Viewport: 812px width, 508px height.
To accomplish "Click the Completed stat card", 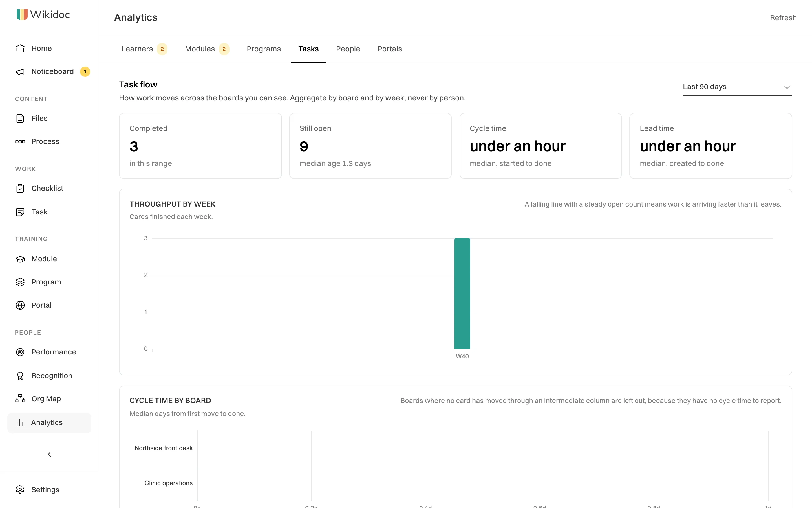I will 200,146.
